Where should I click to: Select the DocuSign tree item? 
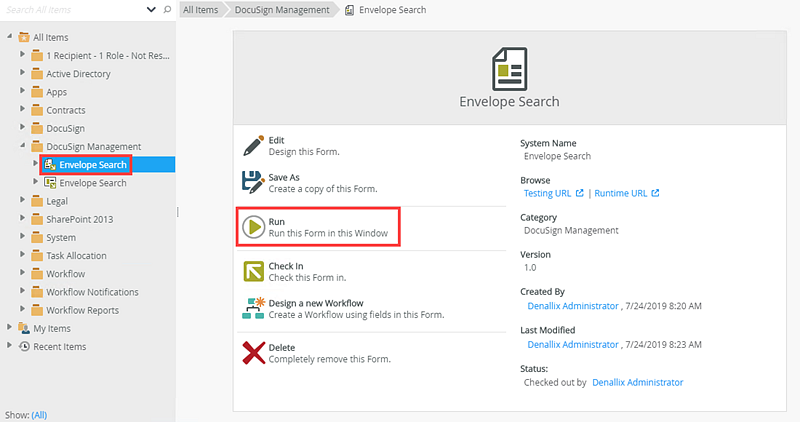click(x=65, y=129)
